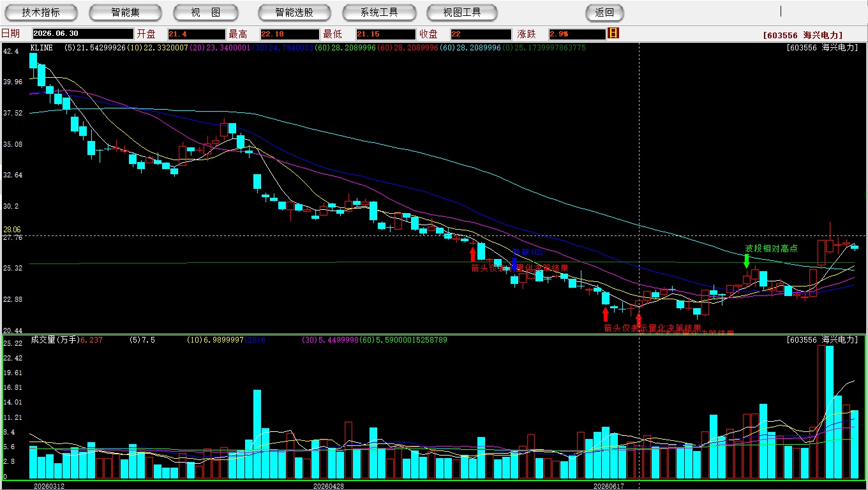This screenshot has height=490, width=868.
Task: Click the volume (5)7.5 average legend
Action: click(142, 340)
